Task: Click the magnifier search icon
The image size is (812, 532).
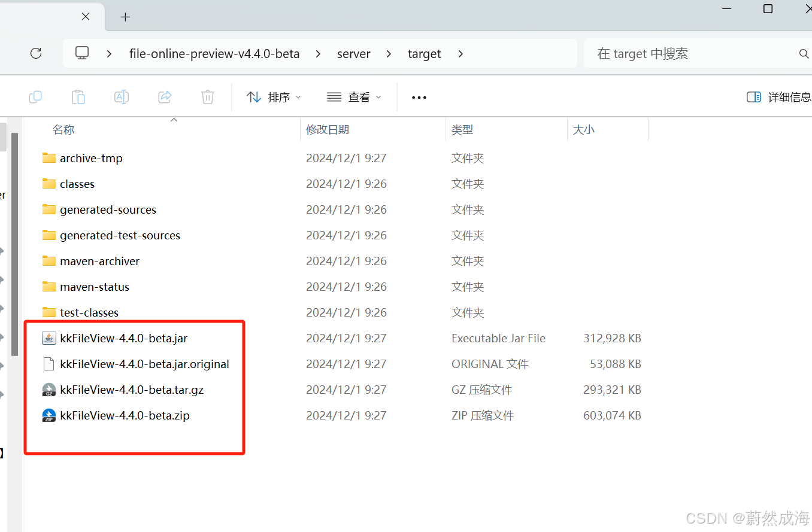Action: point(804,54)
